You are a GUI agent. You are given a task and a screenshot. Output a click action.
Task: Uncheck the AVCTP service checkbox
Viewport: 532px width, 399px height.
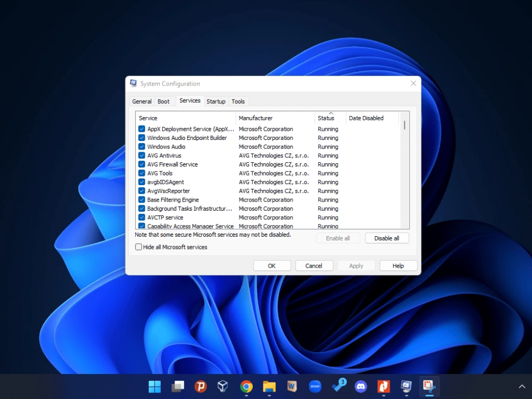[x=142, y=217]
